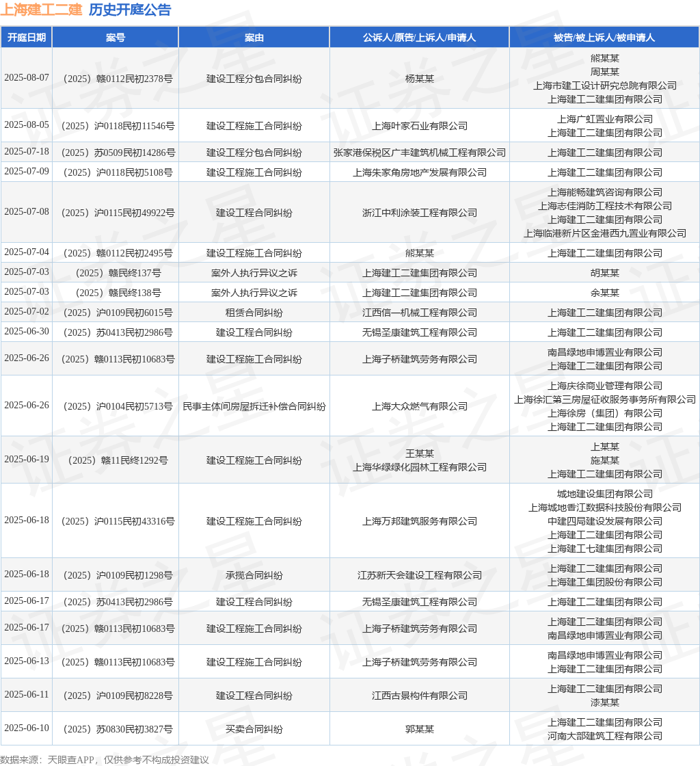The image size is (700, 766).
Task: Click plaintiff 浙江中利涂装工程有限公司
Action: [x=419, y=213]
